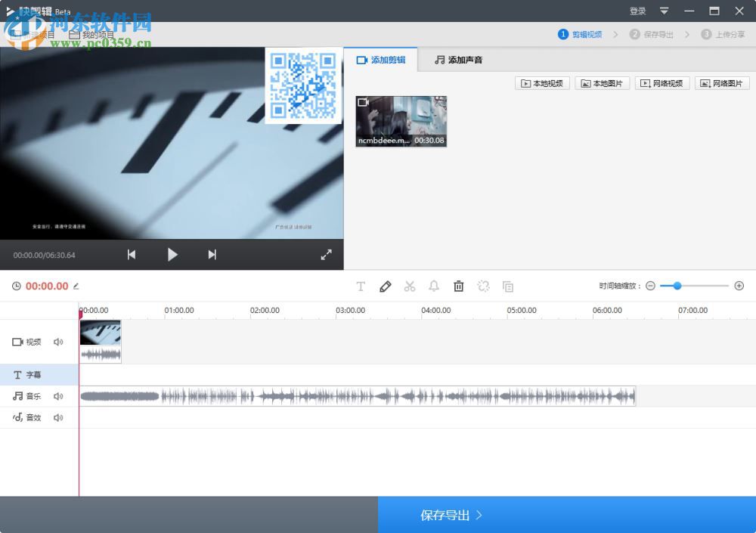Click the 00:00.00/06:30.64 playback time readout

[45, 256]
